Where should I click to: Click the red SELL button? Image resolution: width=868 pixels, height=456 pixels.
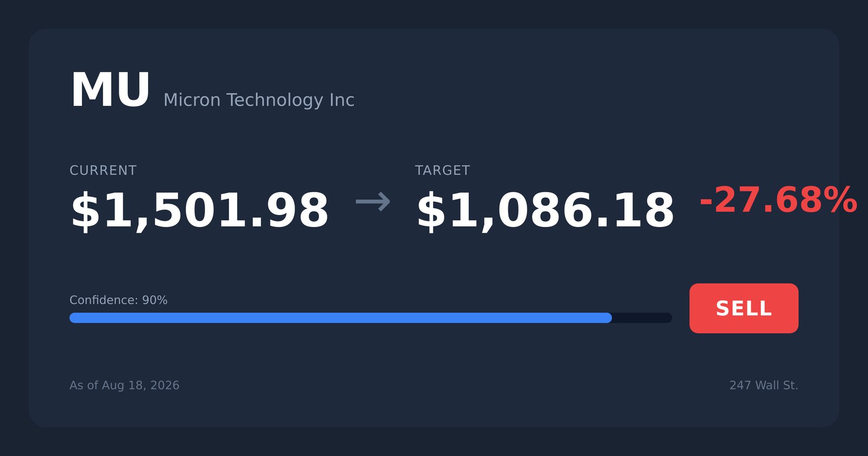(x=744, y=308)
